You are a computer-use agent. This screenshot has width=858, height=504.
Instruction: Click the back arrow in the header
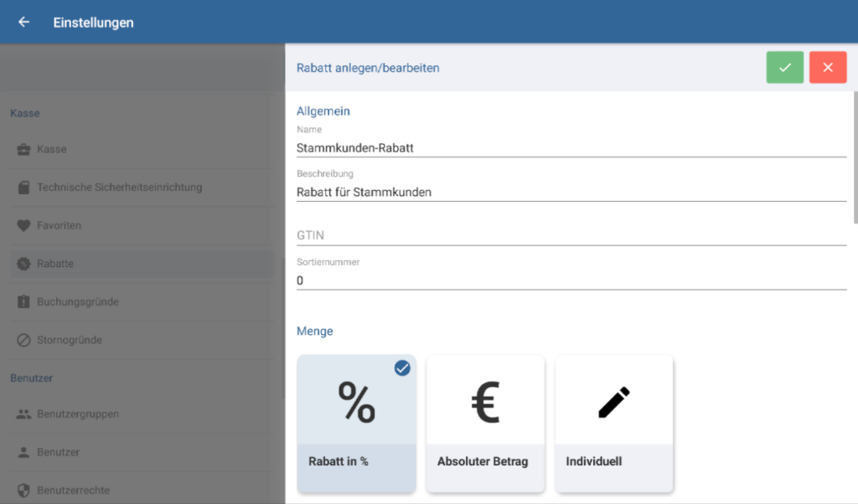[x=23, y=23]
